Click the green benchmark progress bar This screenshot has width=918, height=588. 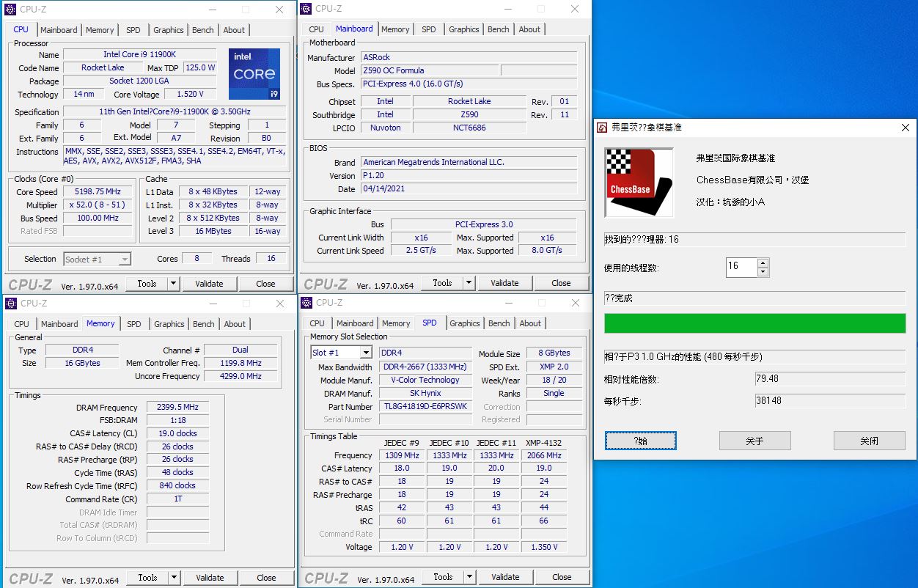(x=754, y=323)
